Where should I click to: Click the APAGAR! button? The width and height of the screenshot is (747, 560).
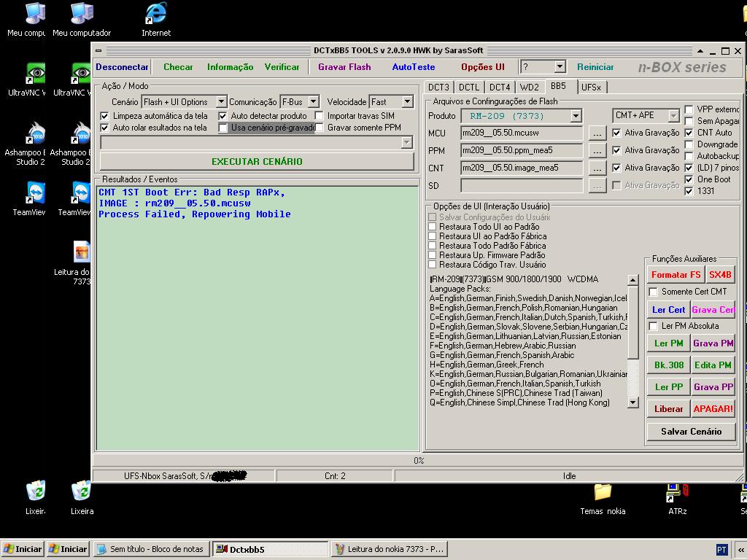[713, 409]
